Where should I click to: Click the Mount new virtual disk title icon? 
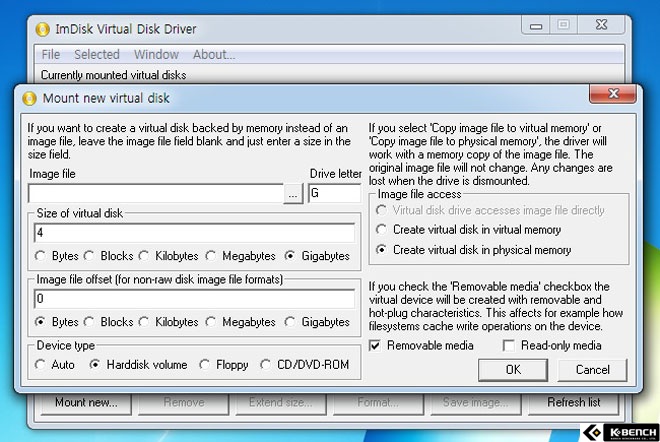coord(29,98)
